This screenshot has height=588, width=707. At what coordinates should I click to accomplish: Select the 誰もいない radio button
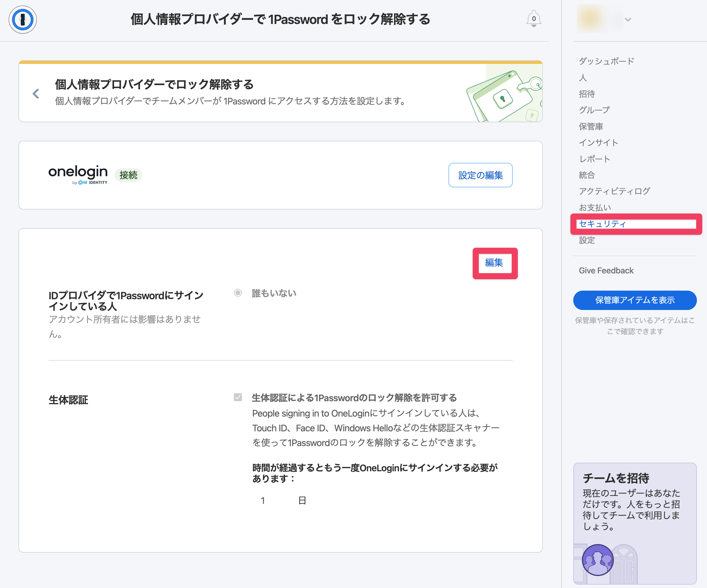point(238,293)
